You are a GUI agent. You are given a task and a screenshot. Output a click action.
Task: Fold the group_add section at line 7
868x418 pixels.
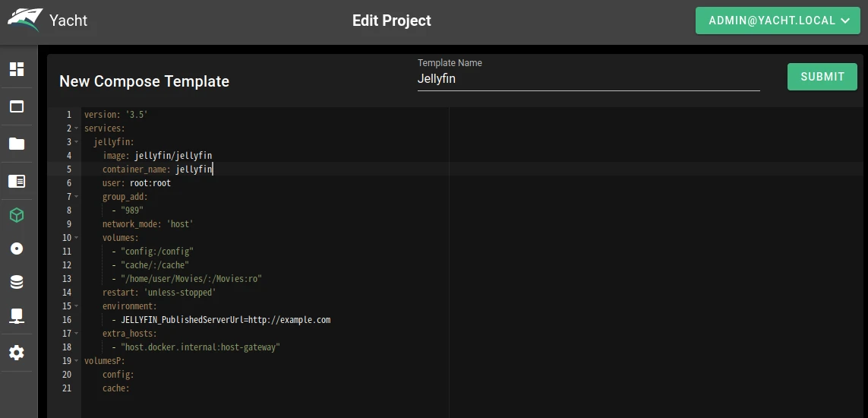point(77,197)
